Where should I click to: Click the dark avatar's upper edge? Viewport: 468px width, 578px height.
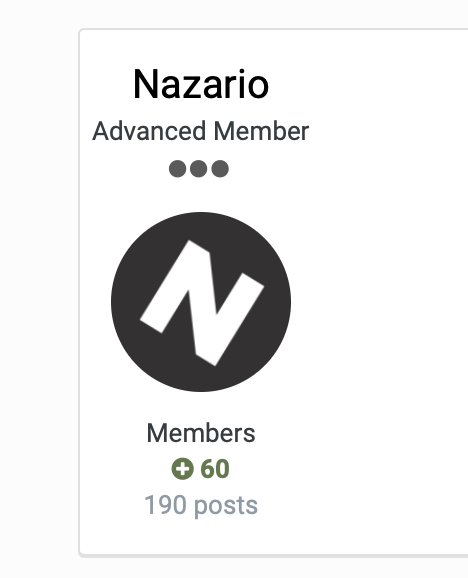coord(201,217)
